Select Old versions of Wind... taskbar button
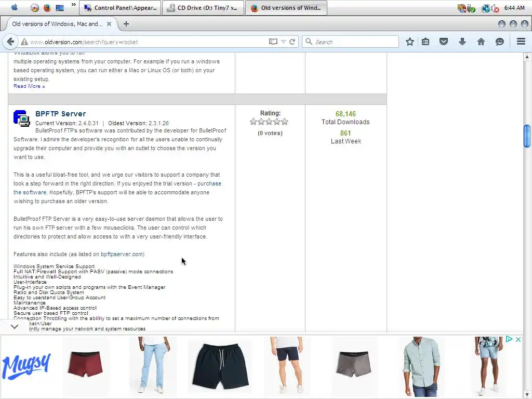532x399 pixels. [x=286, y=8]
